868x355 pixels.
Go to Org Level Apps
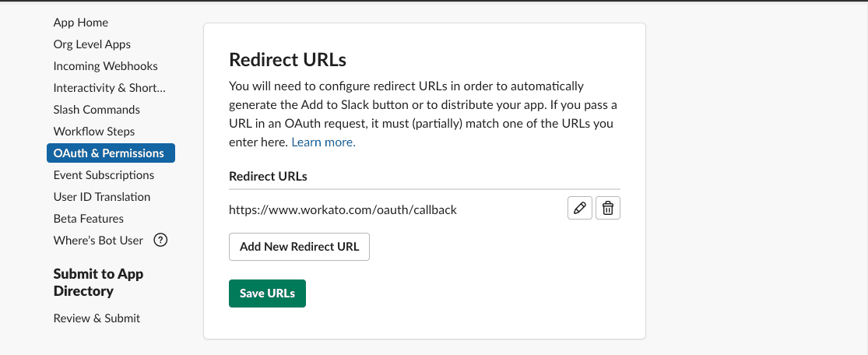click(x=92, y=44)
